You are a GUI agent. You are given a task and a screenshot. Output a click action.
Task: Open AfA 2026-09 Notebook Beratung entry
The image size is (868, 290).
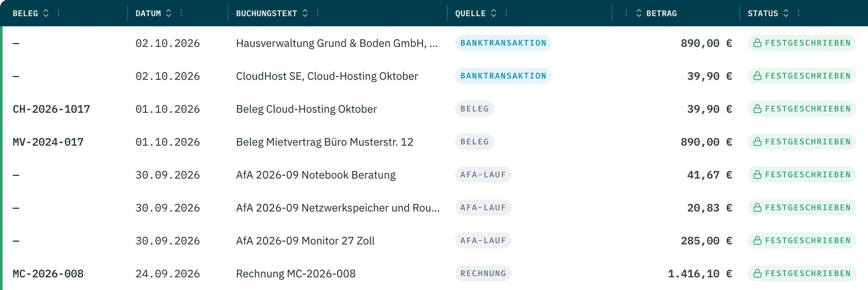pyautogui.click(x=316, y=175)
